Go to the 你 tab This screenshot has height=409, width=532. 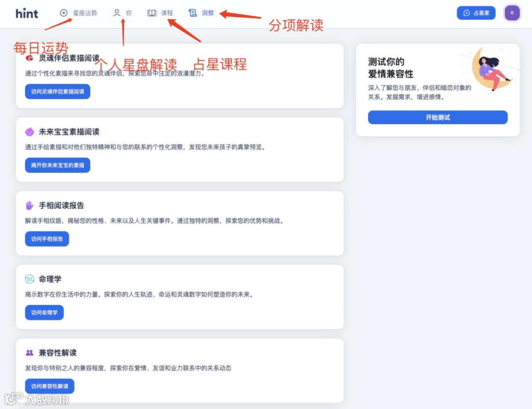123,13
